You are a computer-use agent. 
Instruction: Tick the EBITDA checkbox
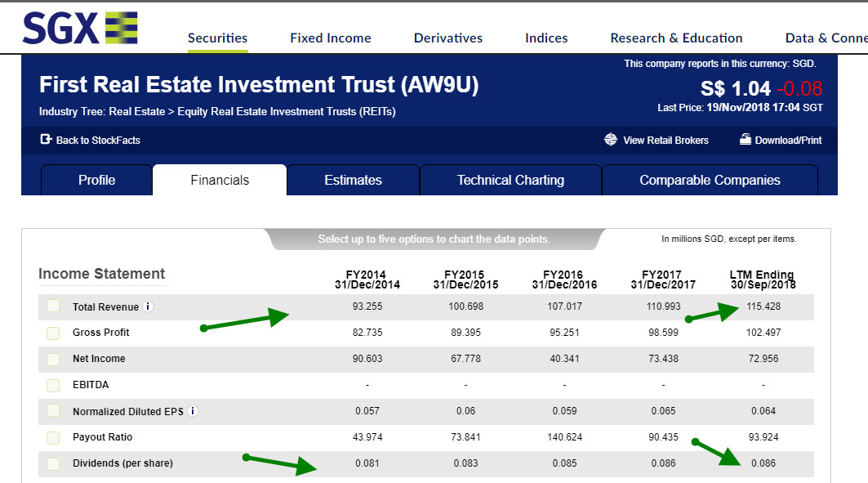pos(53,385)
